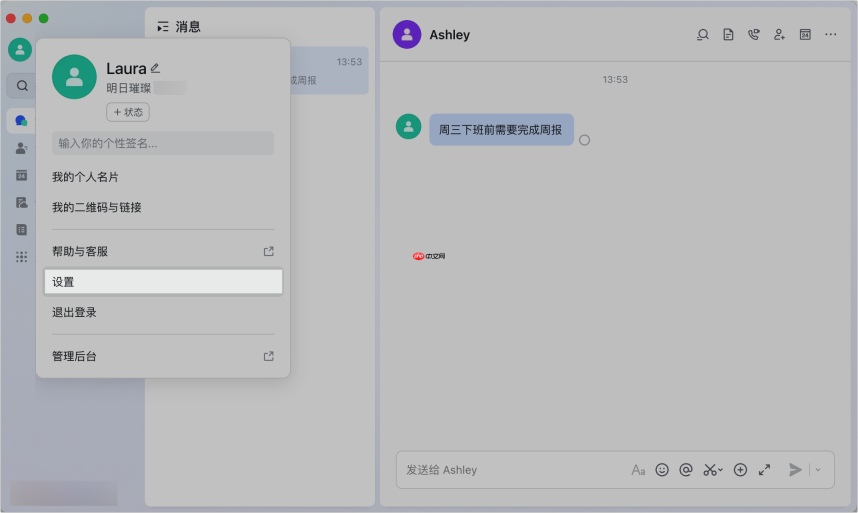Open the More apps grid icon
The width and height of the screenshot is (858, 513).
21,257
